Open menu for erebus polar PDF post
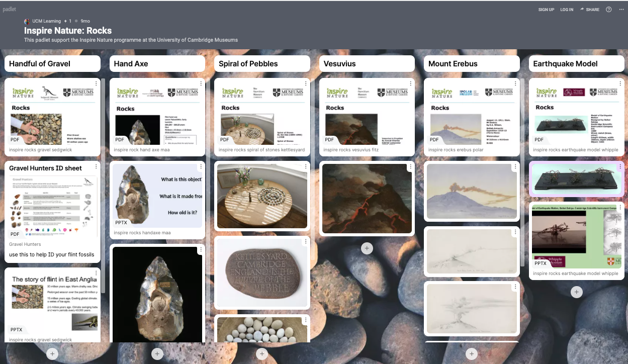628x364 pixels. 515,83
